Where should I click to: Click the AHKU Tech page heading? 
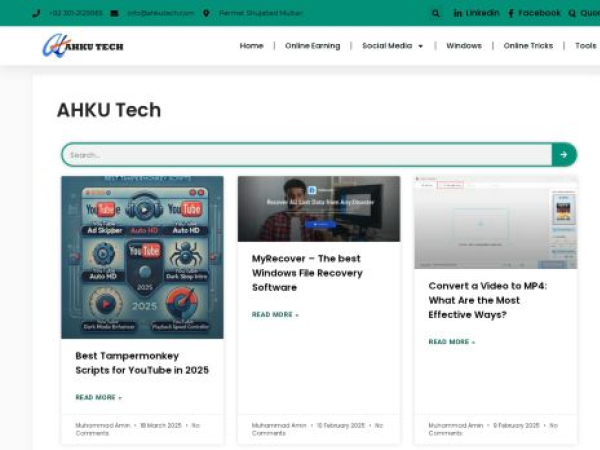pos(109,110)
